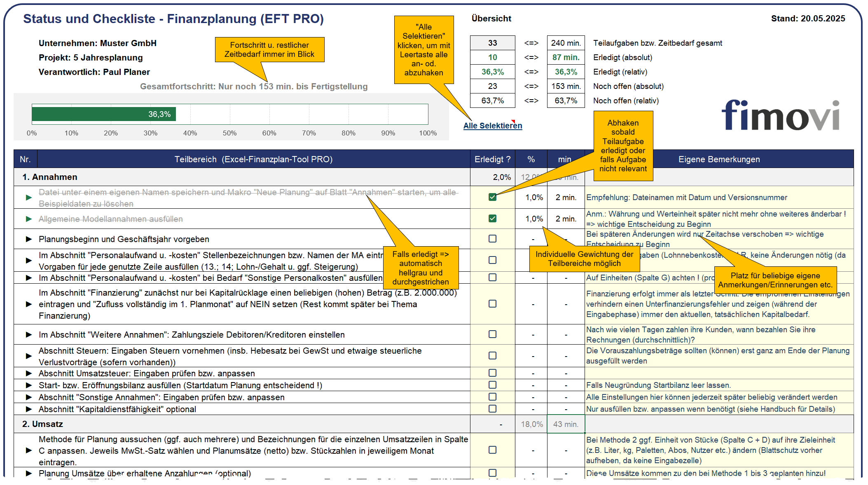Click the '153 min.' remaining time cell
This screenshot has width=868, height=485.
[566, 86]
